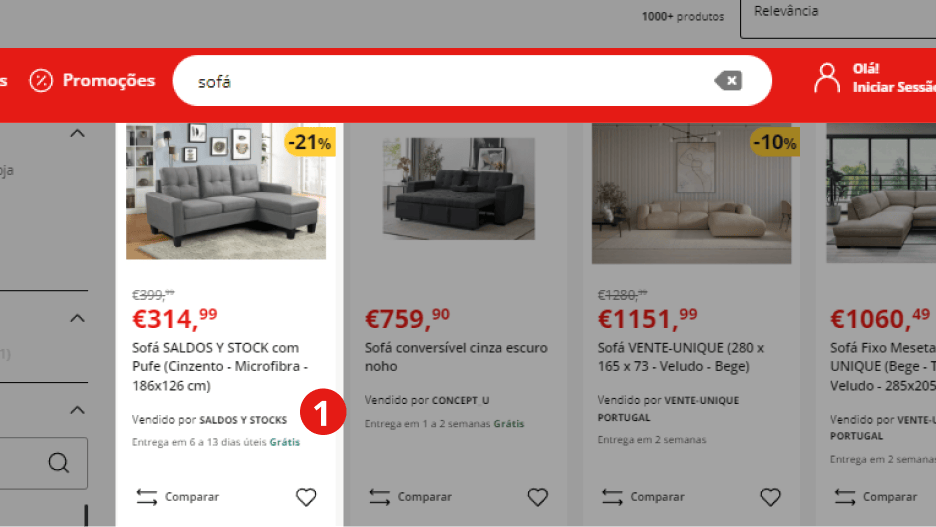
Task: Click inside the sofá search input field
Action: click(x=454, y=81)
